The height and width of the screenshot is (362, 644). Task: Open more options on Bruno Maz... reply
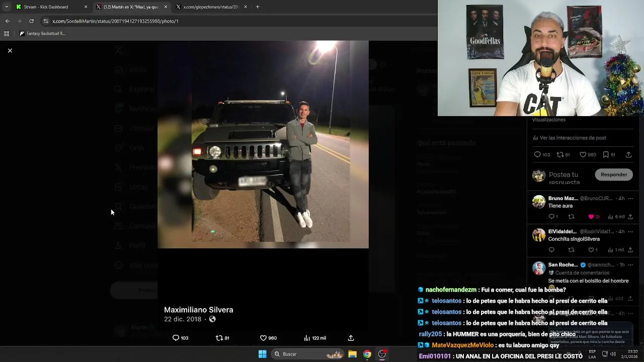pyautogui.click(x=630, y=199)
